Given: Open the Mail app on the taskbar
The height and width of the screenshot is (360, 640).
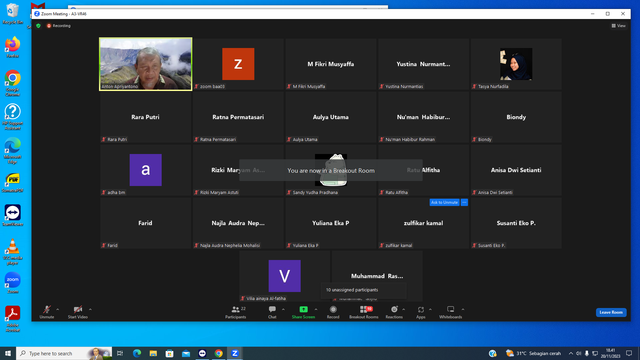Looking at the screenshot, I should pyautogui.click(x=186, y=353).
